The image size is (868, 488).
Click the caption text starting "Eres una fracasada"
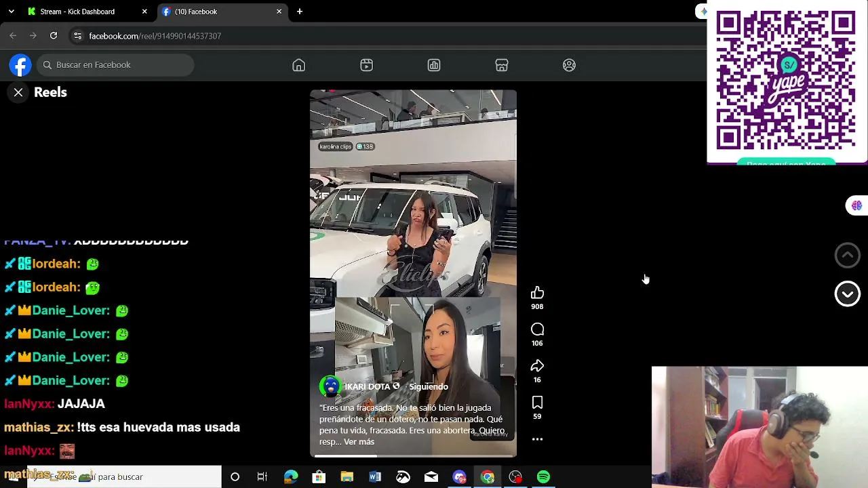coord(412,425)
